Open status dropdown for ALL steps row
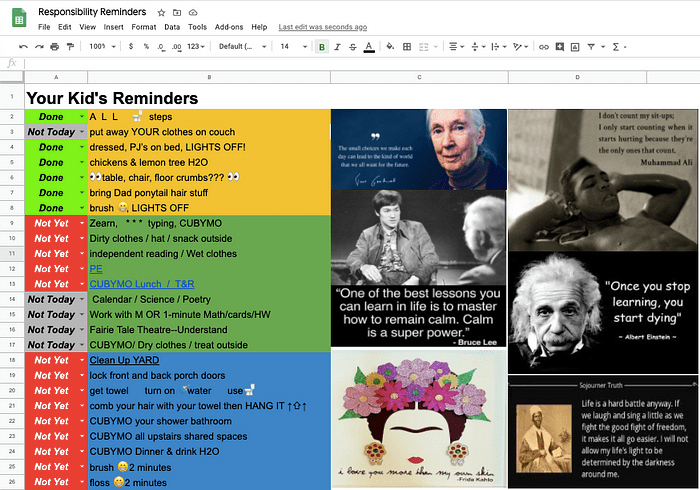The image size is (700, 490). click(82, 116)
